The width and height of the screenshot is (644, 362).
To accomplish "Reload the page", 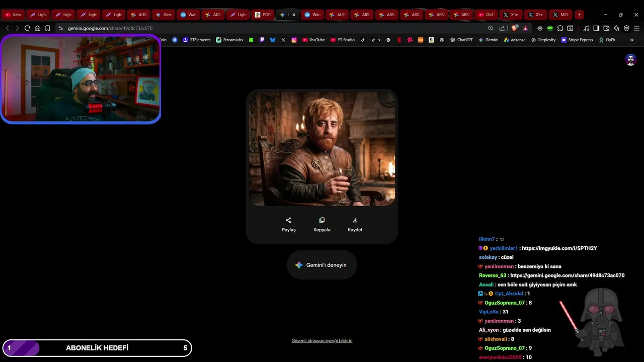I will (x=27, y=28).
